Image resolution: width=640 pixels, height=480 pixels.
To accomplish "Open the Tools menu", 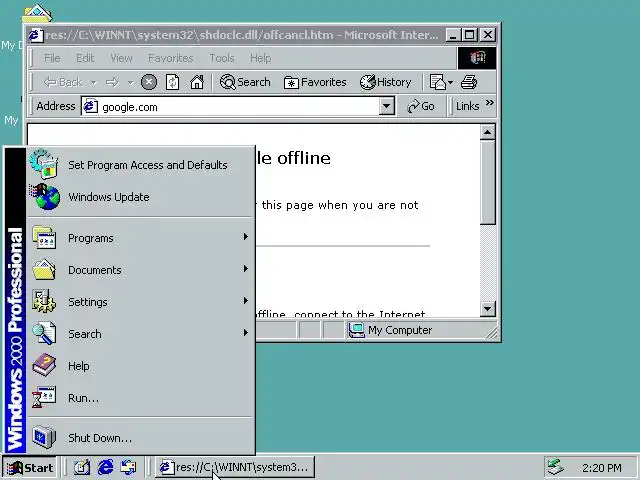I will [222, 58].
